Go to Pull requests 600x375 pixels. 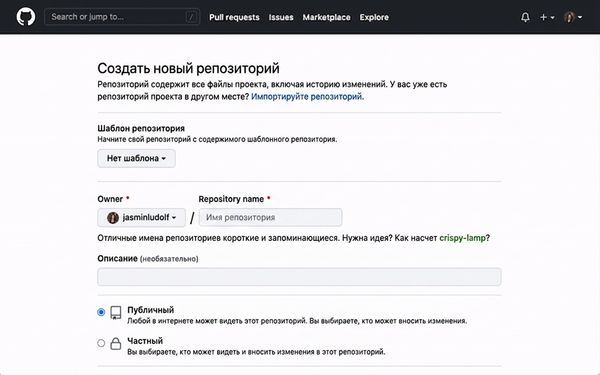[x=234, y=17]
